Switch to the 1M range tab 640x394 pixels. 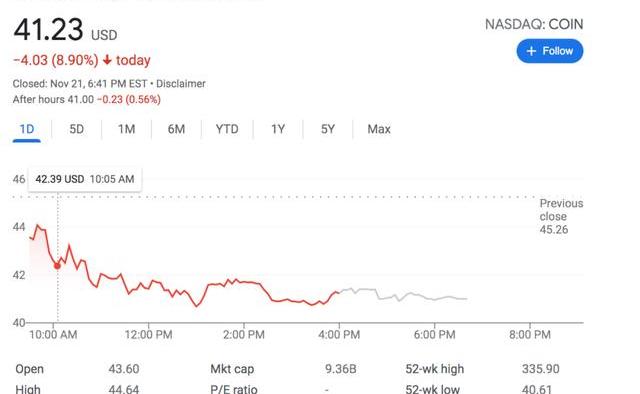126,129
